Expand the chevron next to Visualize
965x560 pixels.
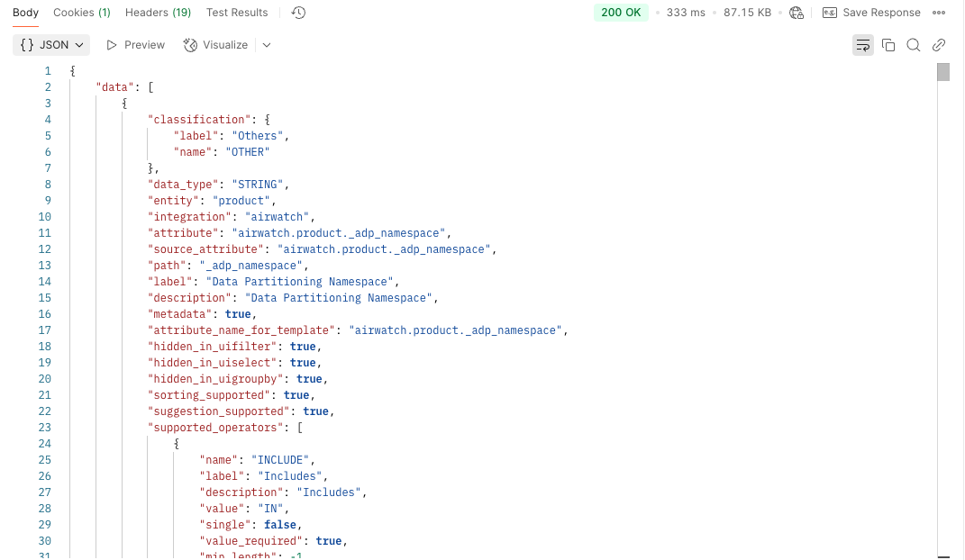tap(266, 44)
